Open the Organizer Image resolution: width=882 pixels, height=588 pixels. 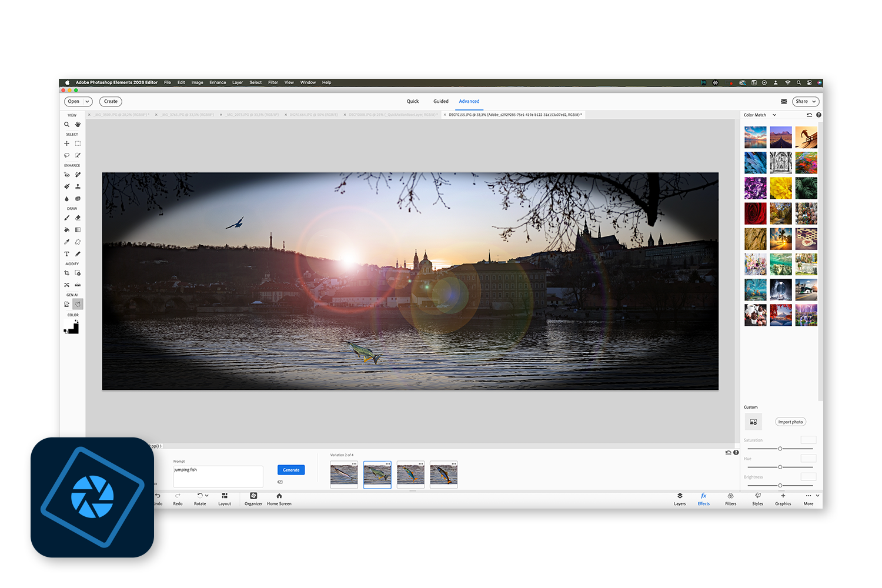click(253, 499)
